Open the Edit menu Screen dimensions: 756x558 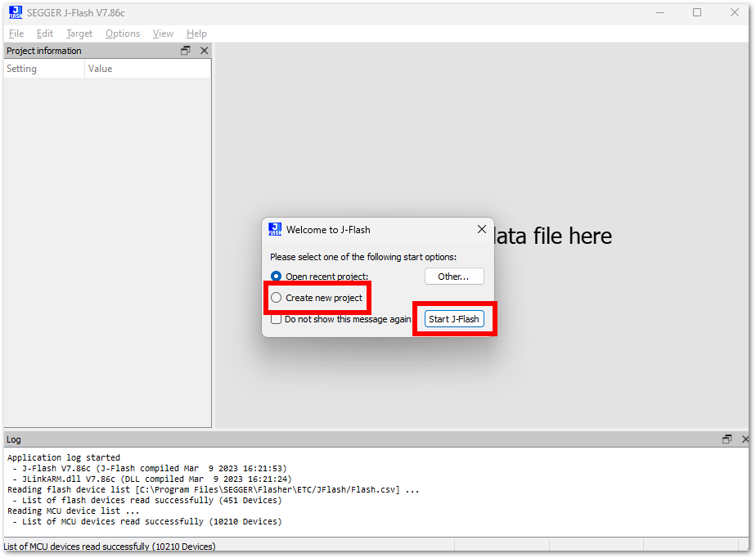[x=45, y=34]
